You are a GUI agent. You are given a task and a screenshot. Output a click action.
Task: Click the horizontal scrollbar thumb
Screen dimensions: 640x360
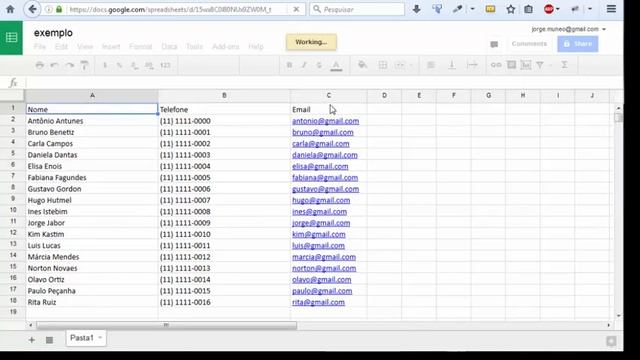pyautogui.click(x=166, y=325)
